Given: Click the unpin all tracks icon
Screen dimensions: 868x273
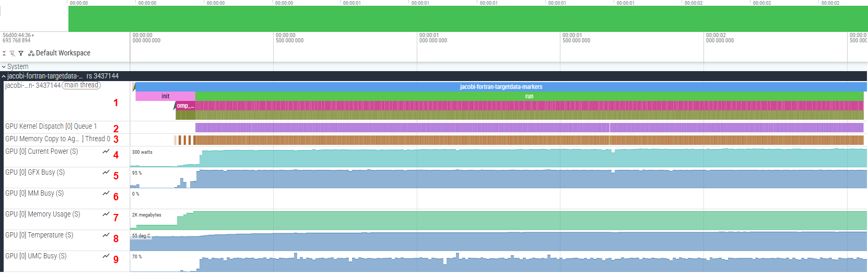Looking at the screenshot, I should 12,53.
